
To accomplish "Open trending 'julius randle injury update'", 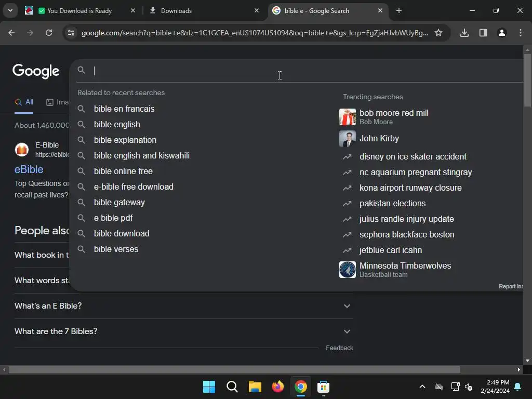I will tap(406, 219).
